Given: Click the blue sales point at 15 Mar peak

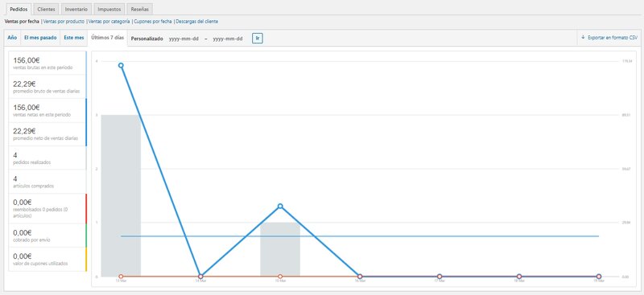Looking at the screenshot, I should tap(280, 206).
